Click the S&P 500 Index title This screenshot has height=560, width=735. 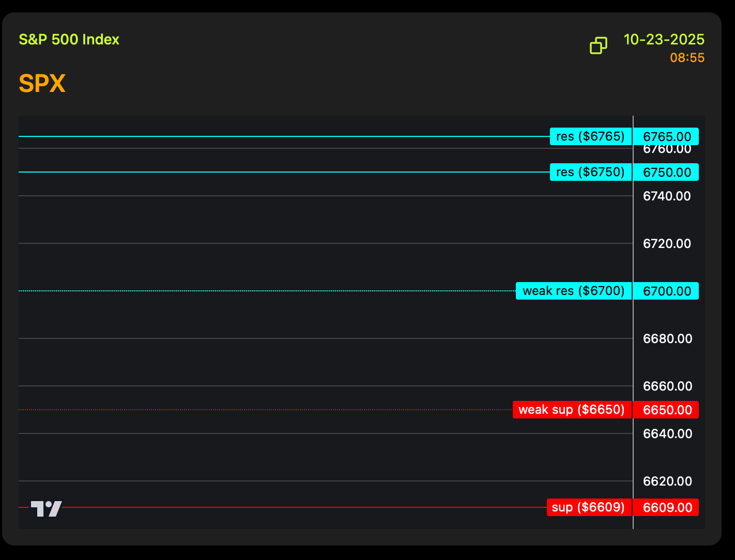[69, 40]
